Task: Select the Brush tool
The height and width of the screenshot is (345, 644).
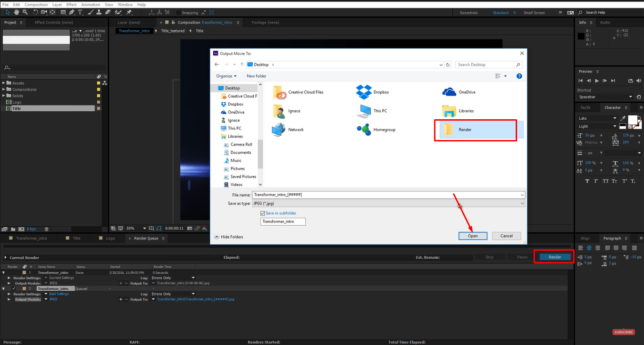Action: (90, 13)
